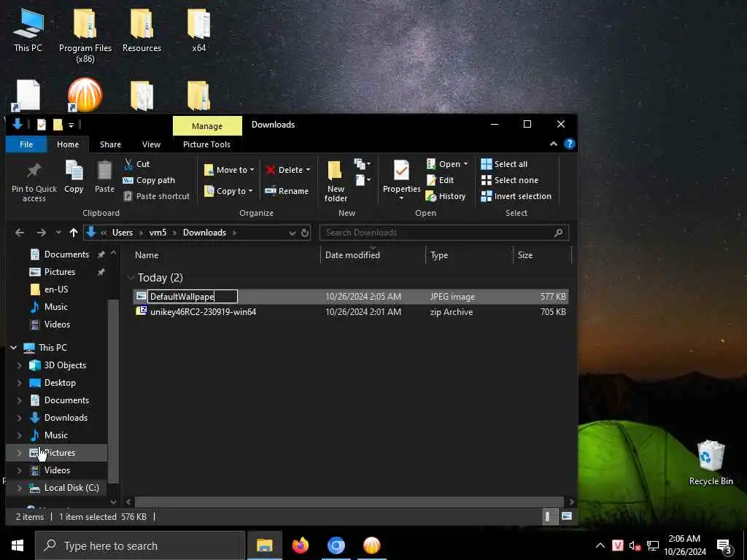Open Recycle Bin on desktop
Screen dimensions: 747x560
coord(711,462)
